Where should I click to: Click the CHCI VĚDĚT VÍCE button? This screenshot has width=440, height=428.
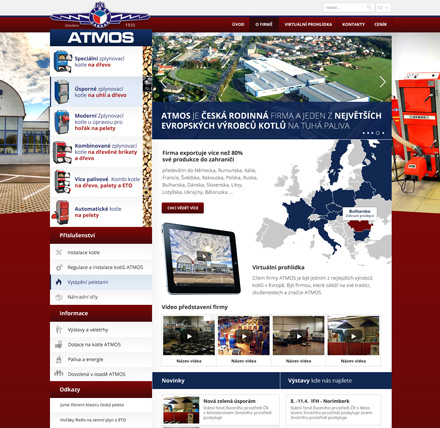[x=183, y=208]
